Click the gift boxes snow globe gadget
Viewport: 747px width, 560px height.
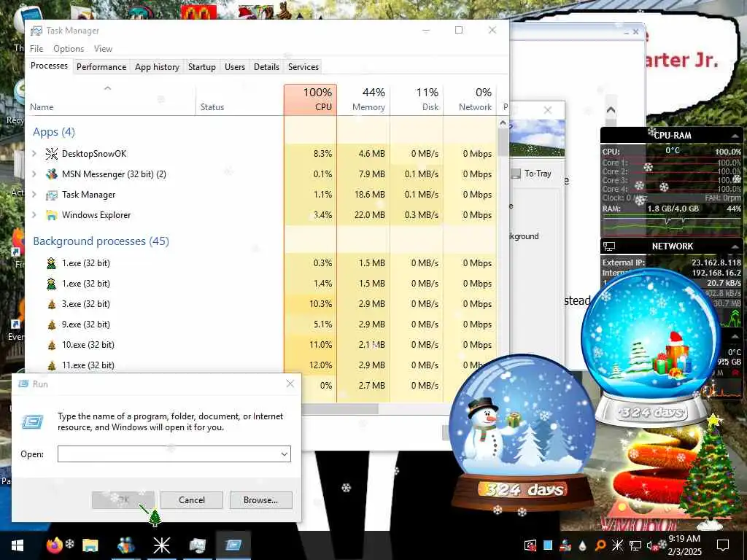651,346
